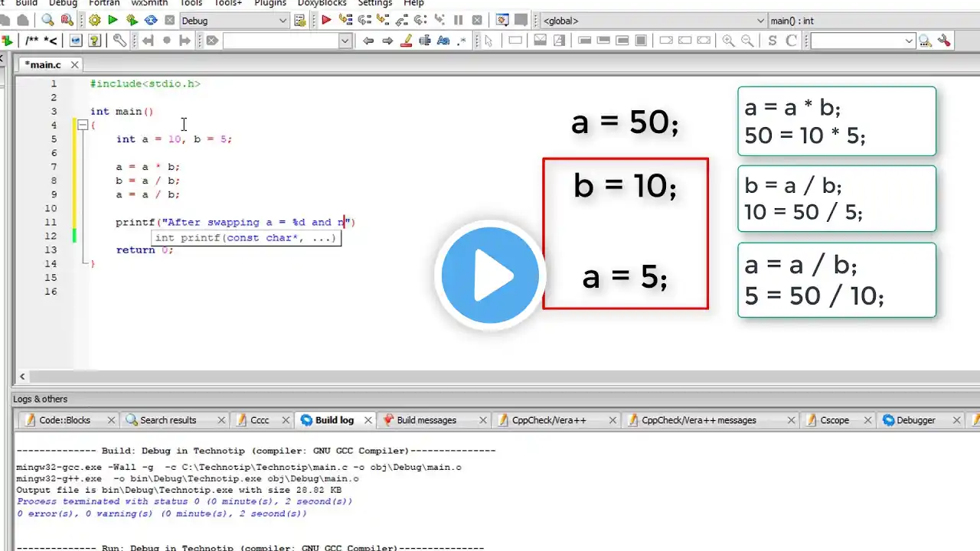Close the Cccc log tab
The image size is (980, 551).
click(285, 420)
